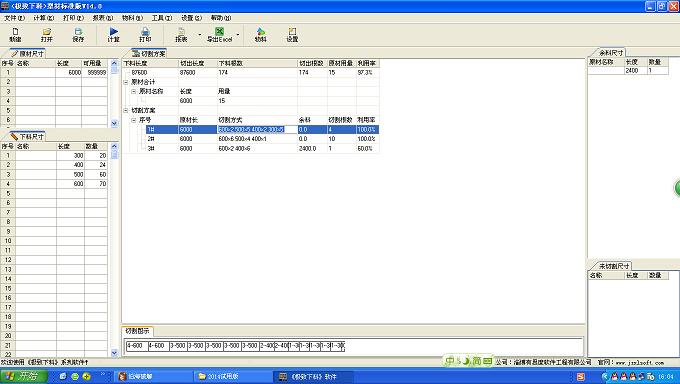680x384 pixels.
Task: Select cutting plan row 1#
Action: point(262,129)
